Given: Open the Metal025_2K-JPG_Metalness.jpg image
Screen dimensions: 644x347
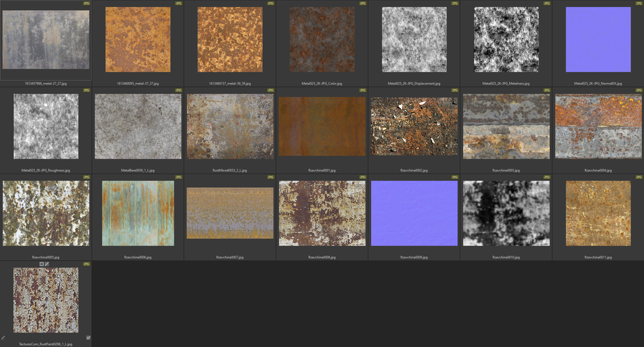Looking at the screenshot, I should 506,40.
